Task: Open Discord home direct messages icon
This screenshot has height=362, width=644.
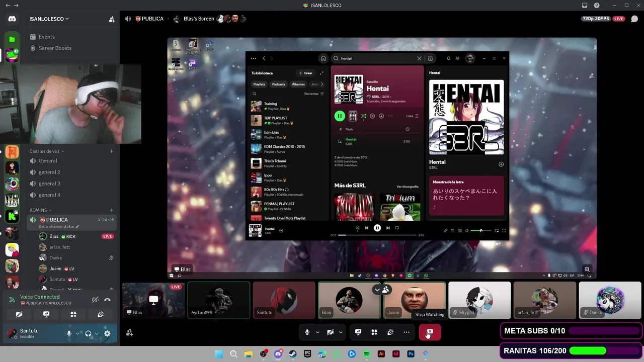Action: (x=12, y=19)
